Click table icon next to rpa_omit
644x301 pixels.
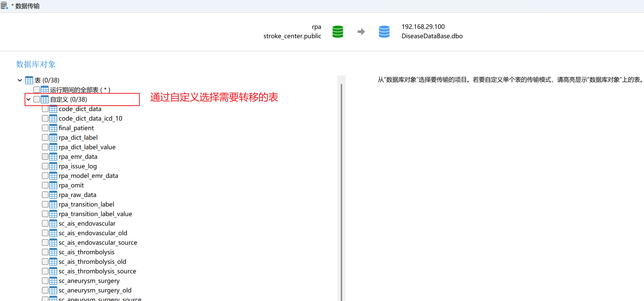coord(53,185)
